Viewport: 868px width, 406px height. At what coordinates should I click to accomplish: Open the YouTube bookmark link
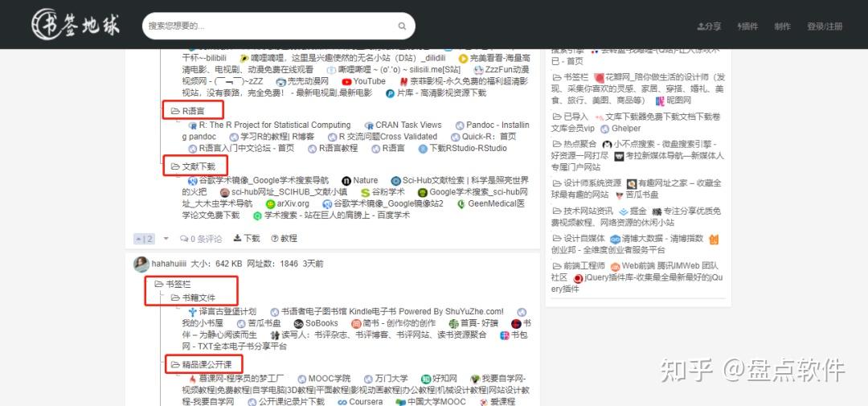click(369, 81)
